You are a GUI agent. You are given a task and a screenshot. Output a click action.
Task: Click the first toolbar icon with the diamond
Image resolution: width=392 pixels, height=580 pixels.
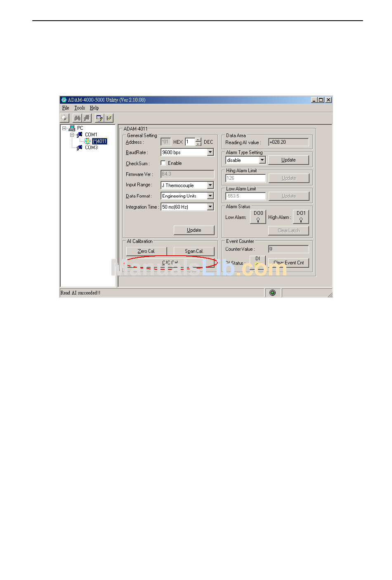(64, 118)
